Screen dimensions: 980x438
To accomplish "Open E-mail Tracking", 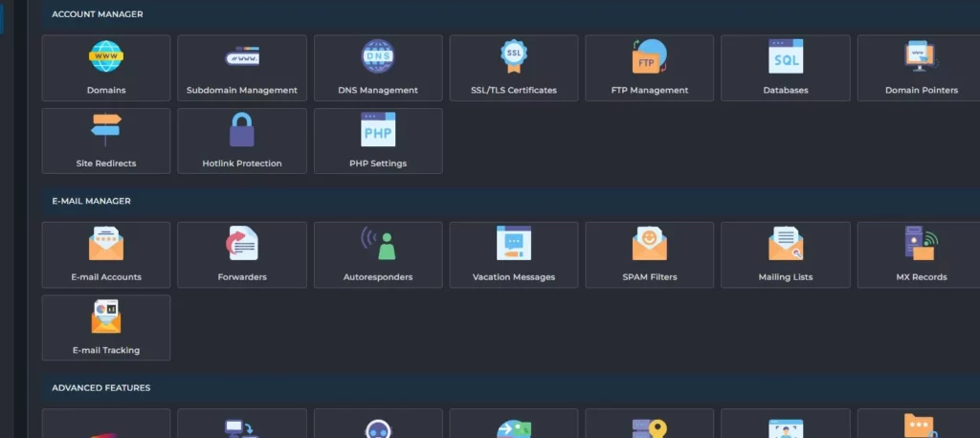I will (106, 328).
